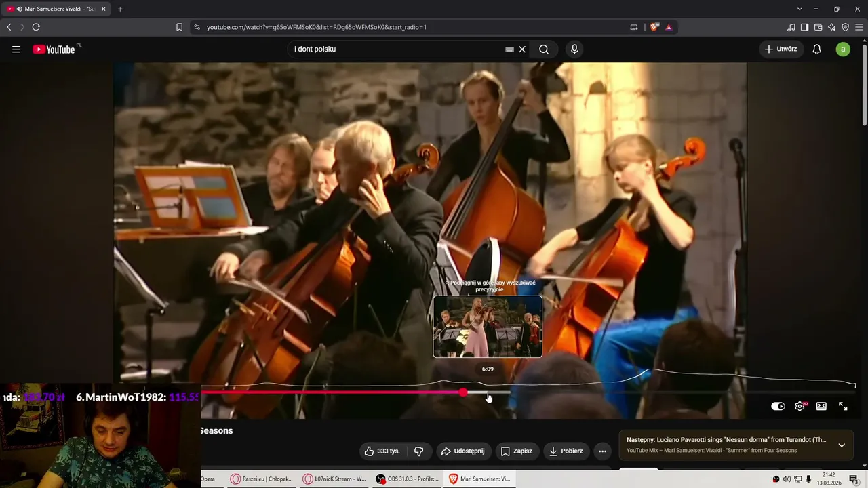
Task: Go to the YouTube home logo
Action: (54, 49)
